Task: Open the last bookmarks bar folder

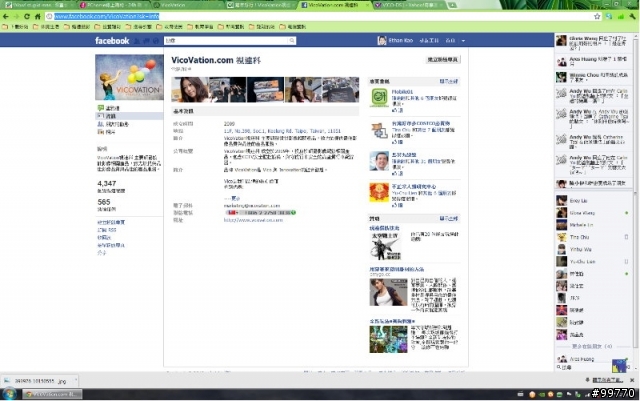Action: [x=293, y=27]
